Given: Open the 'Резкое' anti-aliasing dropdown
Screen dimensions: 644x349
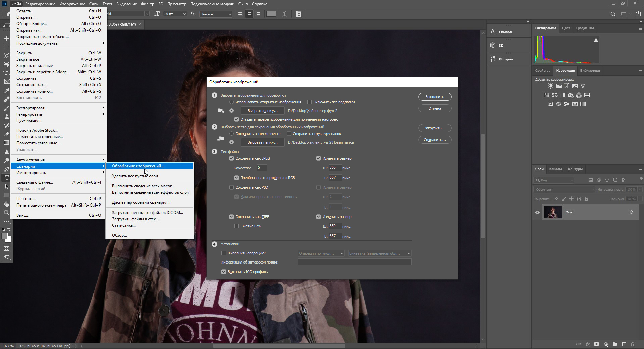Looking at the screenshot, I should tap(216, 14).
